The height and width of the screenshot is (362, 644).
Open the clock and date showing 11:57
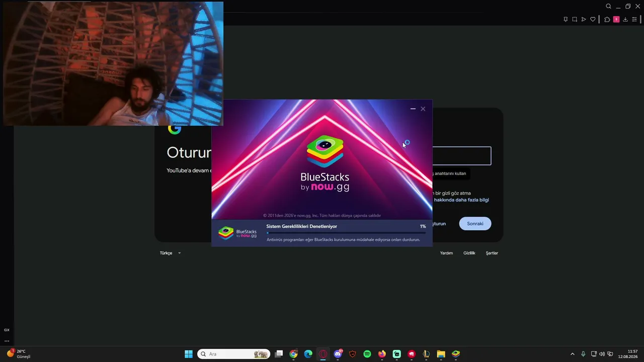pos(628,354)
